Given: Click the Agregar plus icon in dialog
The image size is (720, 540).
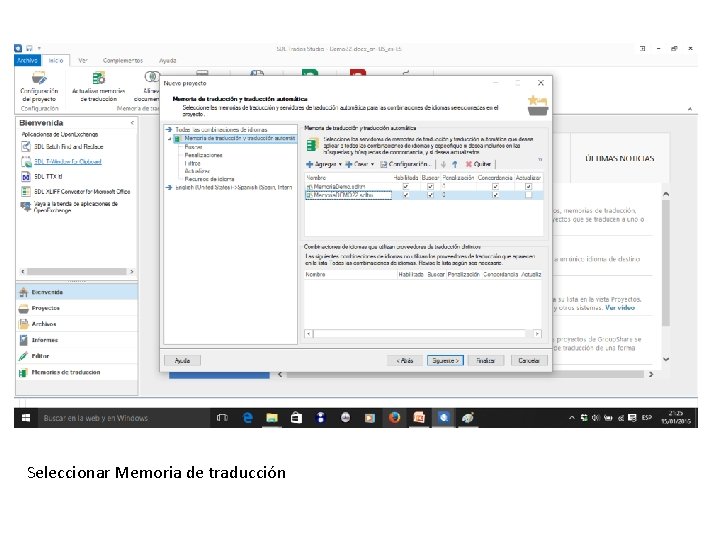Looking at the screenshot, I should click(310, 164).
